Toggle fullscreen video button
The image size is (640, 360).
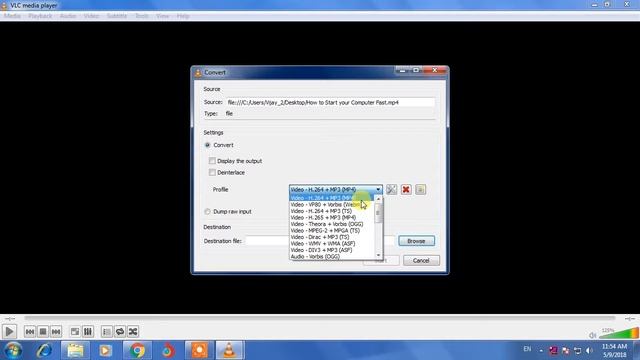(75, 331)
